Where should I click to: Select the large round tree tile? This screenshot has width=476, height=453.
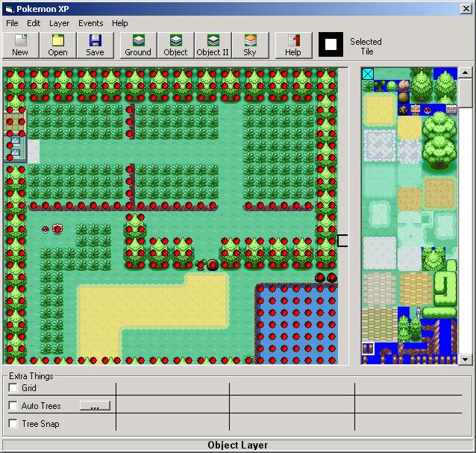439,140
